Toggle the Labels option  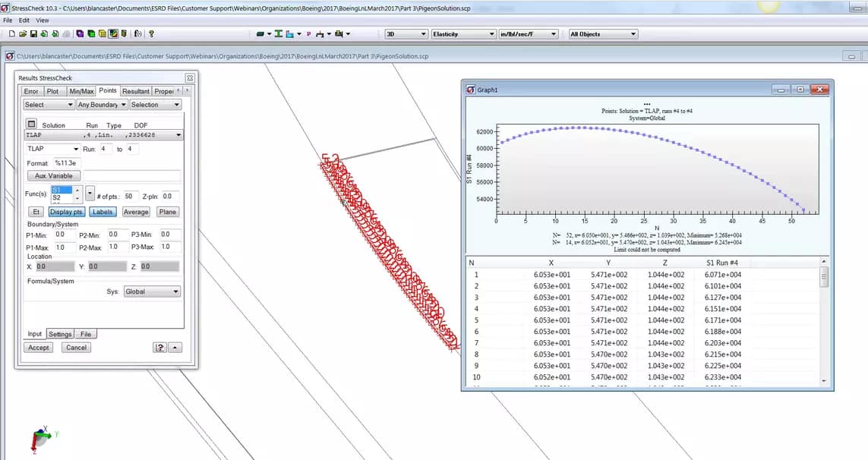(103, 212)
